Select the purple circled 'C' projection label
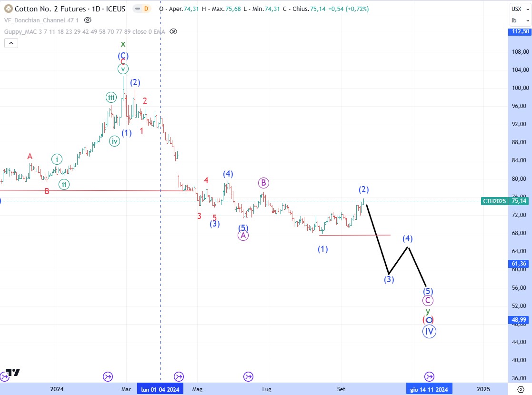 (x=428, y=300)
